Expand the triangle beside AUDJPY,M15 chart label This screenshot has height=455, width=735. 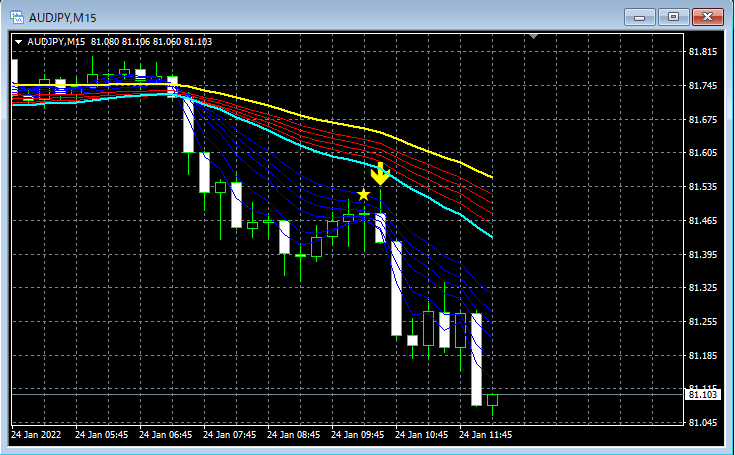coord(19,42)
